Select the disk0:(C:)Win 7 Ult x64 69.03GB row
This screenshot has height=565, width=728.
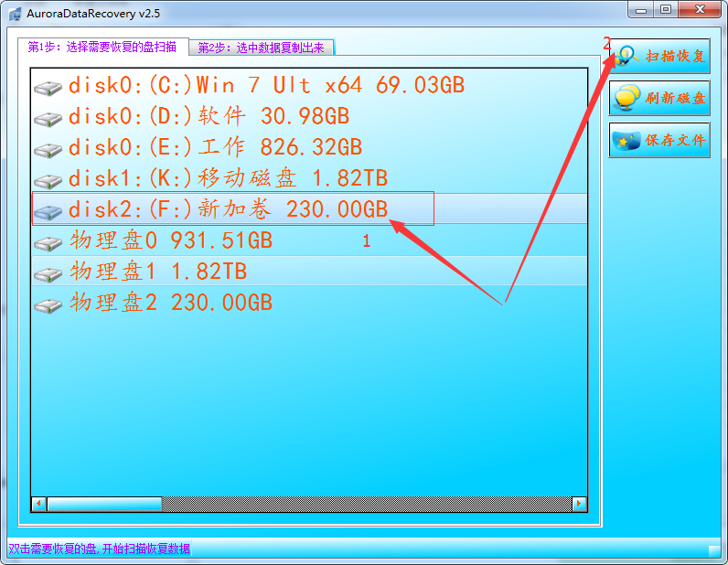click(309, 85)
